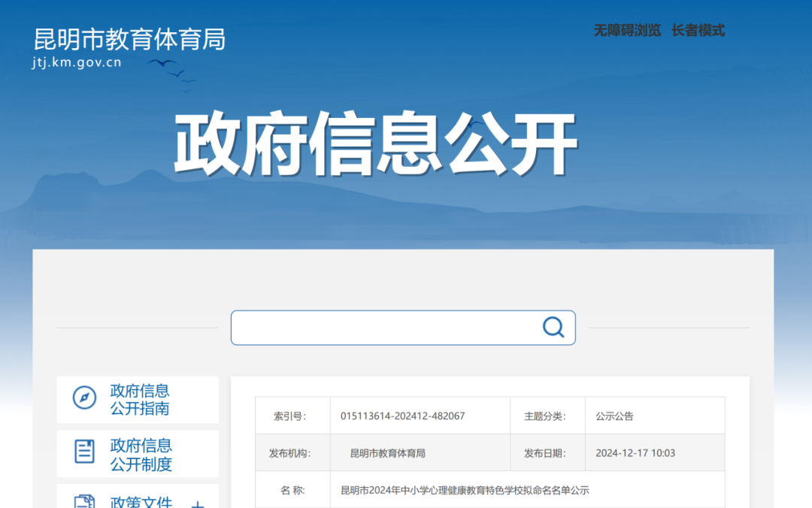Image resolution: width=812 pixels, height=508 pixels.
Task: Enable 无障碍浏览 accessibility browsing
Action: (627, 31)
